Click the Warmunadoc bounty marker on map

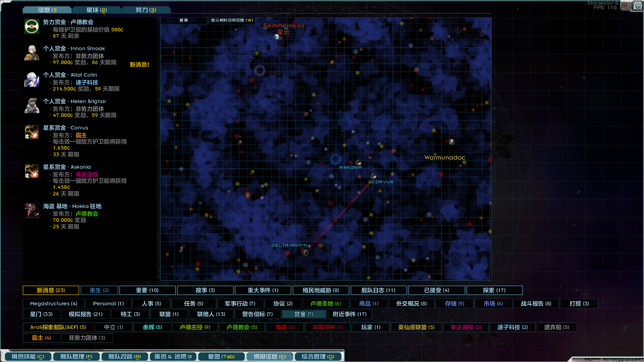click(452, 142)
